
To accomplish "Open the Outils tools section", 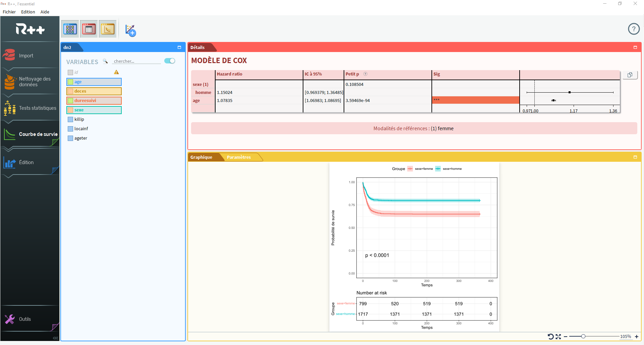I will click(30, 319).
